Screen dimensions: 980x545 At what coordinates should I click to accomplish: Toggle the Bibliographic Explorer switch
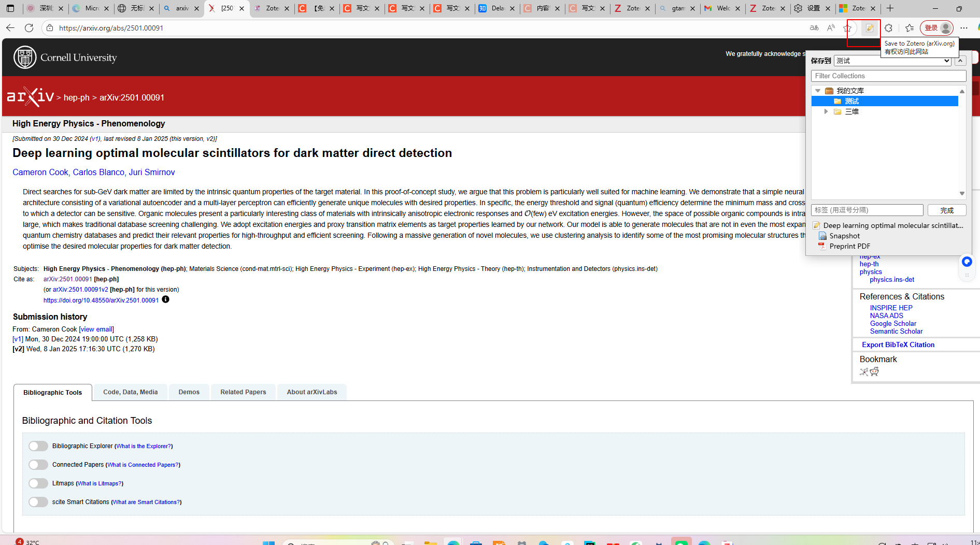point(38,446)
